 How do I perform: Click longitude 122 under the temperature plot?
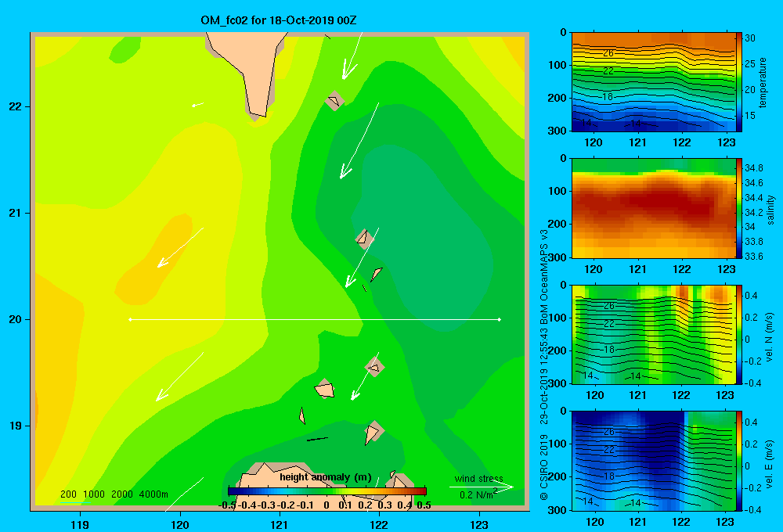tap(682, 142)
